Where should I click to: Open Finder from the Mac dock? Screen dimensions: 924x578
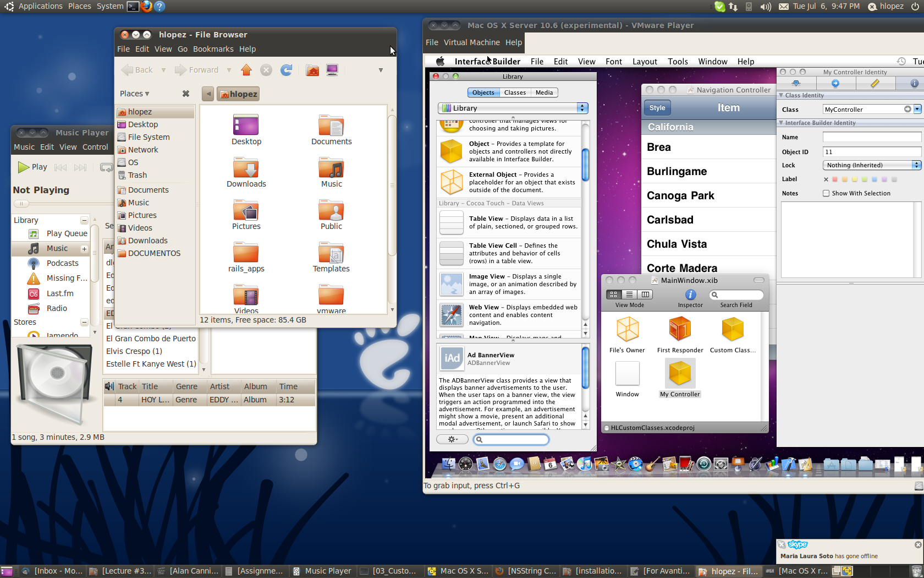click(x=448, y=464)
